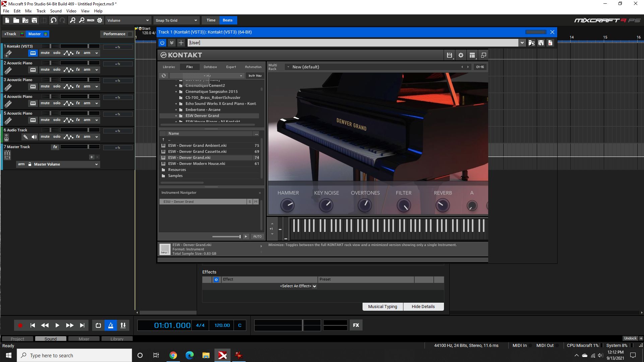Click the FX button in transport bar
This screenshot has width=644, height=362.
click(356, 325)
